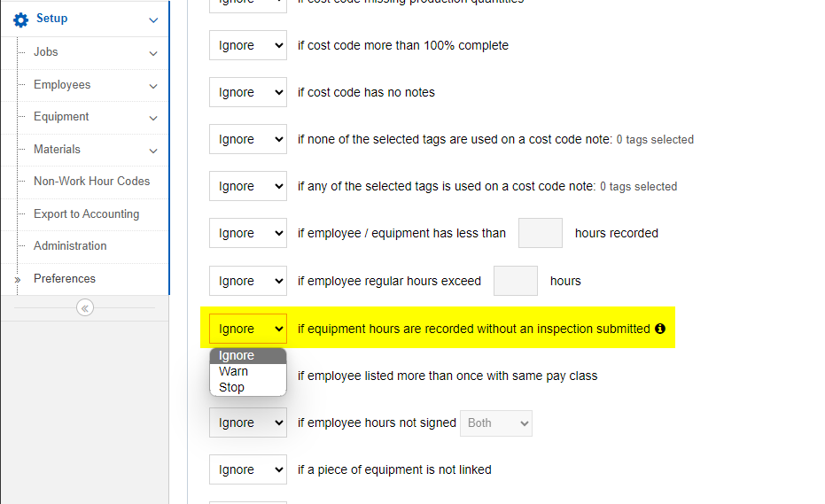Open Jobs in the sidebar

coord(46,52)
